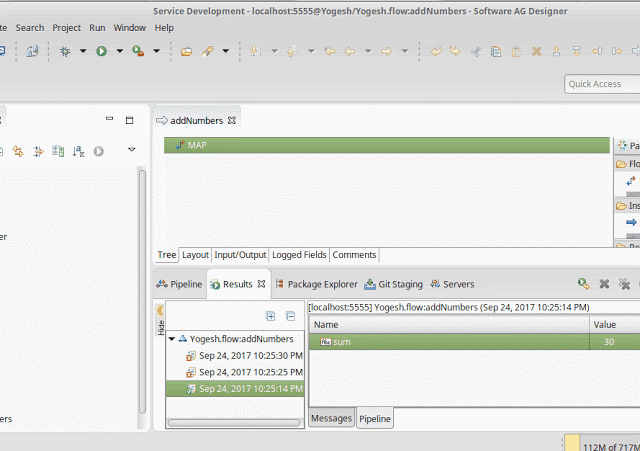640x451 pixels.
Task: Open Previous annotation dropdown arrow
Action: click(x=311, y=51)
